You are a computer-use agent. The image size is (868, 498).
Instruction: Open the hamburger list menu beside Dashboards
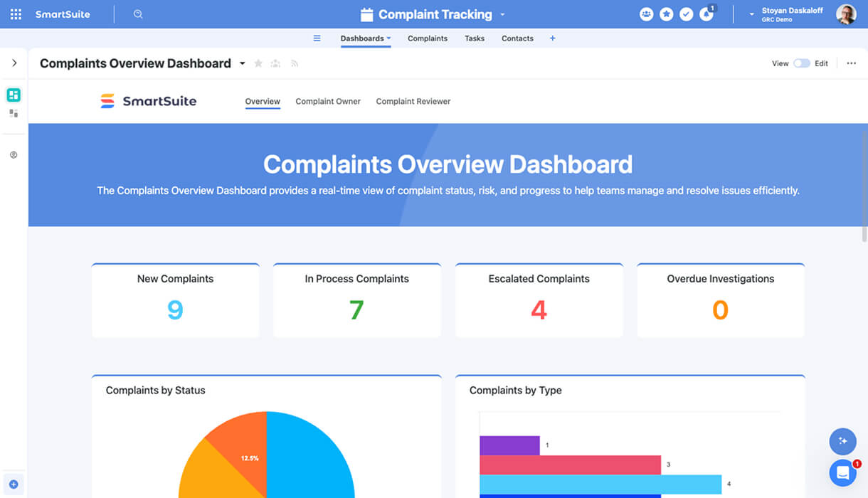click(x=317, y=38)
